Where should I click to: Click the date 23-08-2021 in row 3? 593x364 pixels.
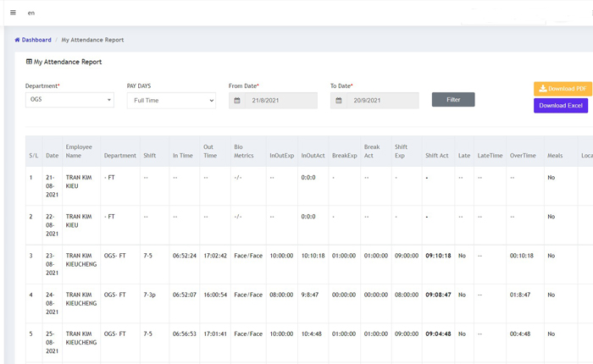tap(53, 264)
